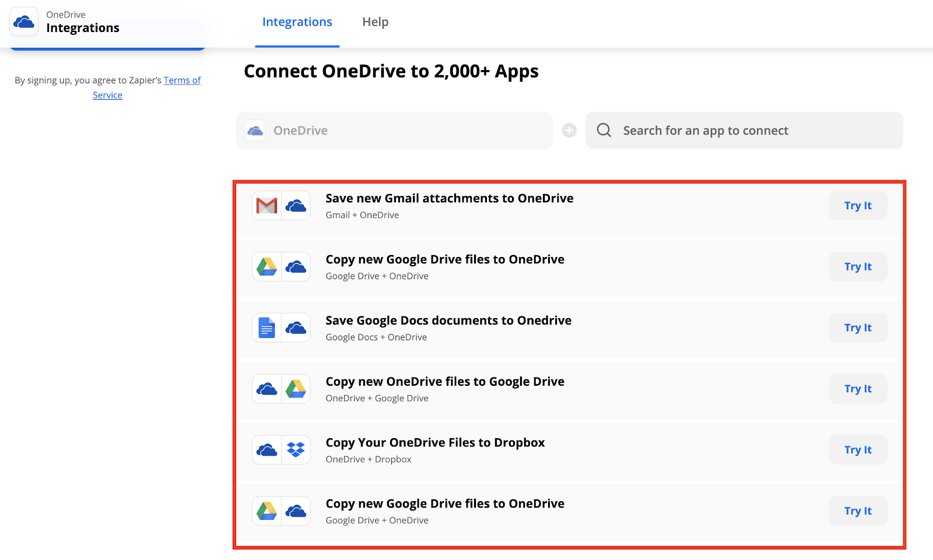Click the OneDrive cloud icon in the app field
This screenshot has height=560, width=933.
pyautogui.click(x=255, y=131)
